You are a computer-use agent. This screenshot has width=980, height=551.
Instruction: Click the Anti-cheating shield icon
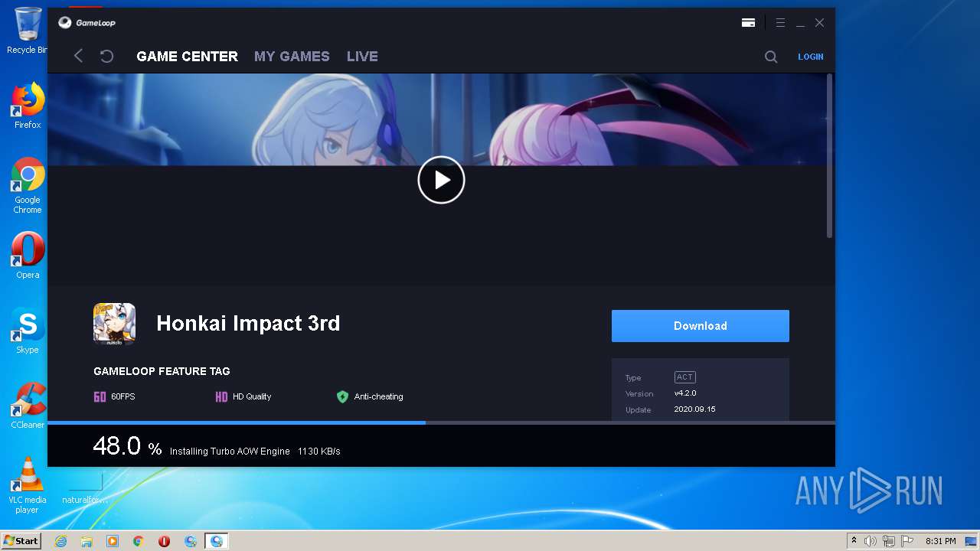[342, 396]
